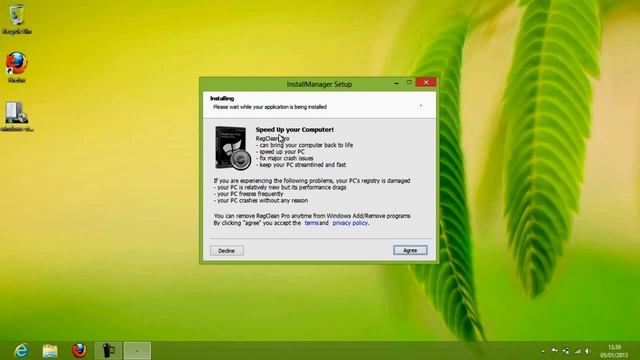Viewport: 640px width, 360px height.
Task: Click 'keep your PC streamlined and fast' text
Action: coord(301,165)
